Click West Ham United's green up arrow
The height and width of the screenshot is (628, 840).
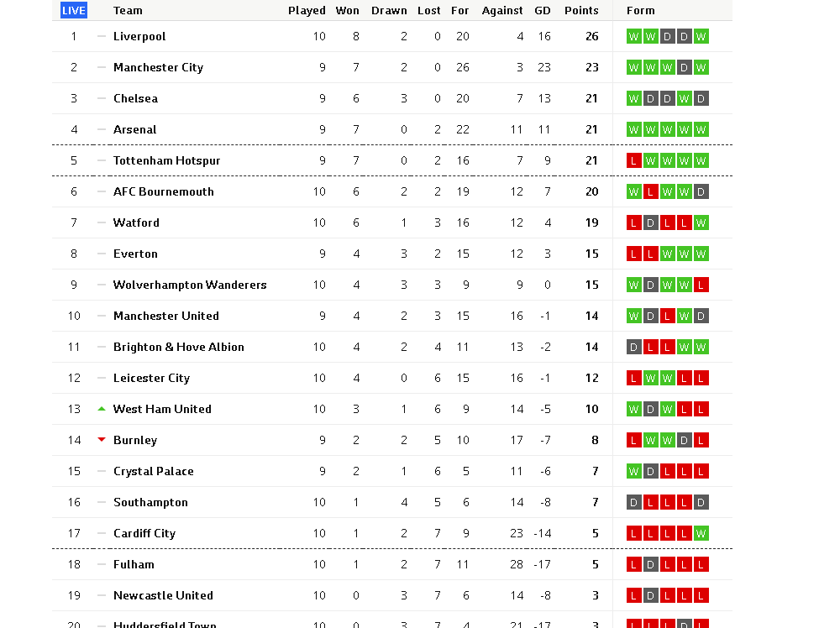(x=102, y=409)
